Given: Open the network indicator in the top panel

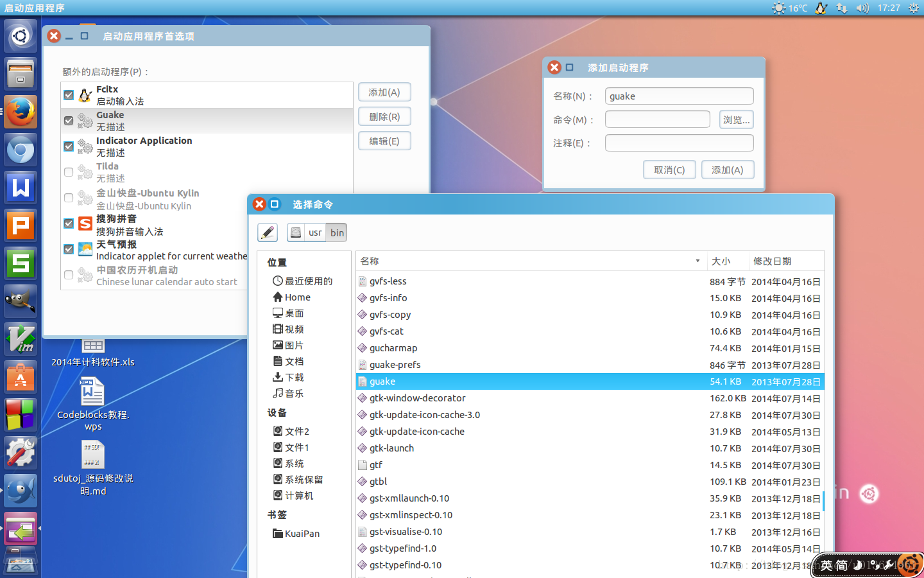Looking at the screenshot, I should coord(842,8).
